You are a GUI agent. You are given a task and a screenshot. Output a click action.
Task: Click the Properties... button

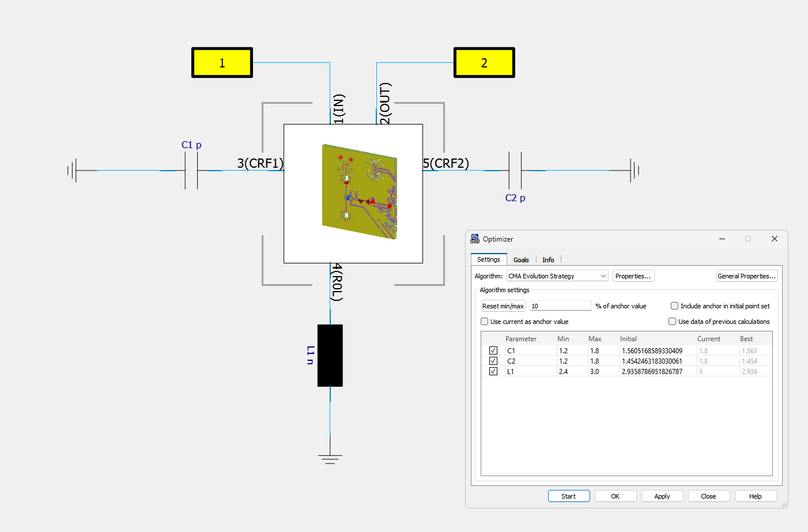[x=633, y=276]
